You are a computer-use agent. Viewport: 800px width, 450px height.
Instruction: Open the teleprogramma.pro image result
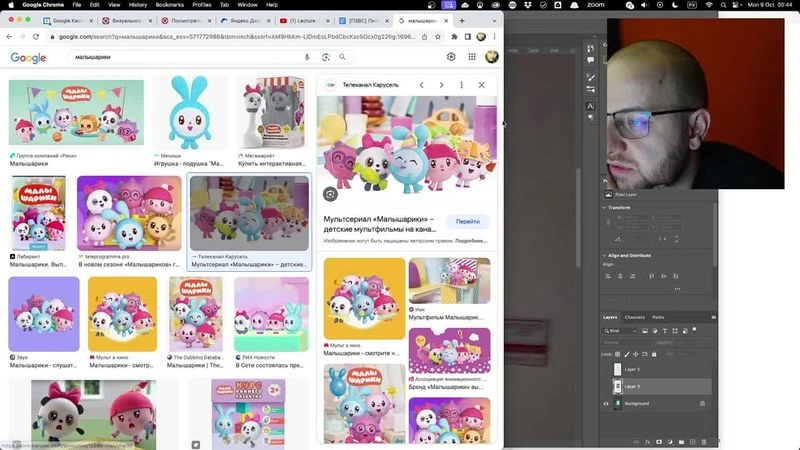click(129, 213)
